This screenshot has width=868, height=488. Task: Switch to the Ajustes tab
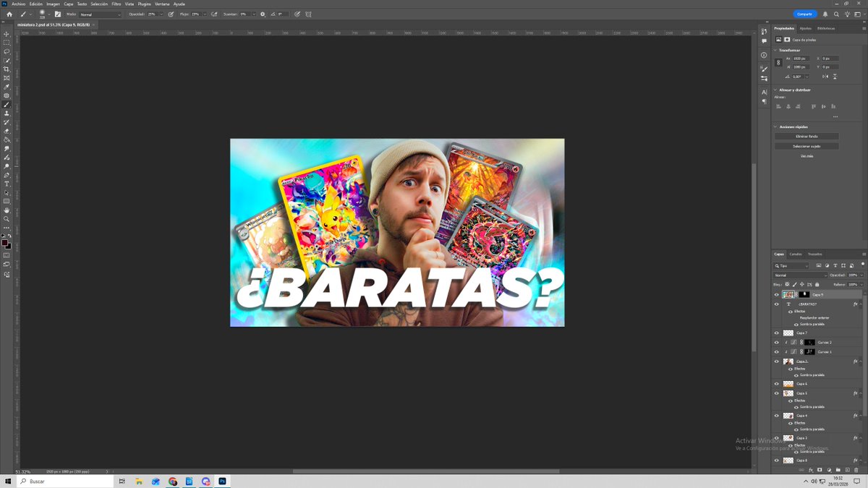pos(805,28)
